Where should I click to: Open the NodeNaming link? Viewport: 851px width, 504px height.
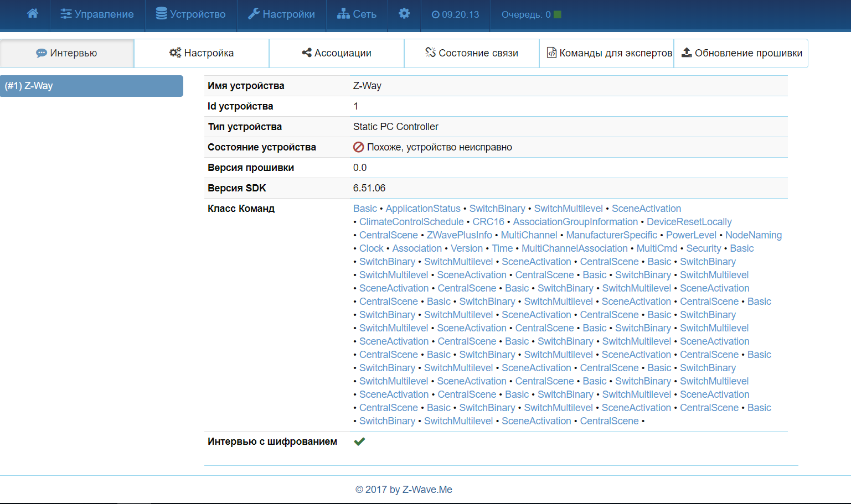pos(754,235)
